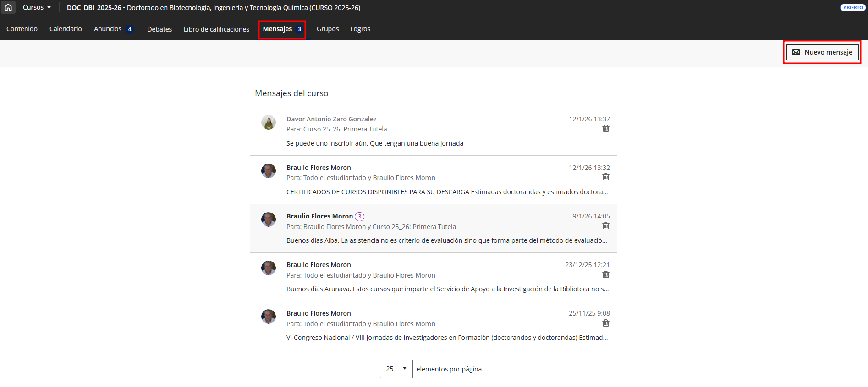This screenshot has height=387, width=868.
Task: Go to the Anuncios tab
Action: pos(108,29)
